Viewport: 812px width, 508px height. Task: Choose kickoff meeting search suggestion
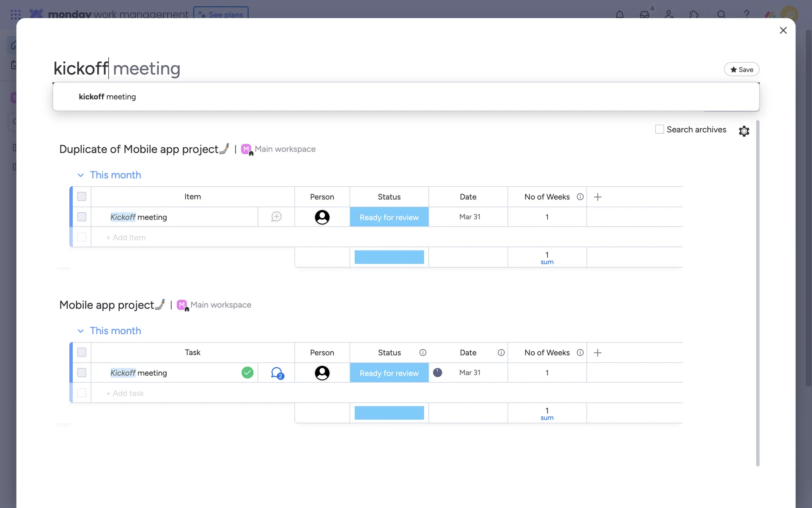click(x=107, y=97)
